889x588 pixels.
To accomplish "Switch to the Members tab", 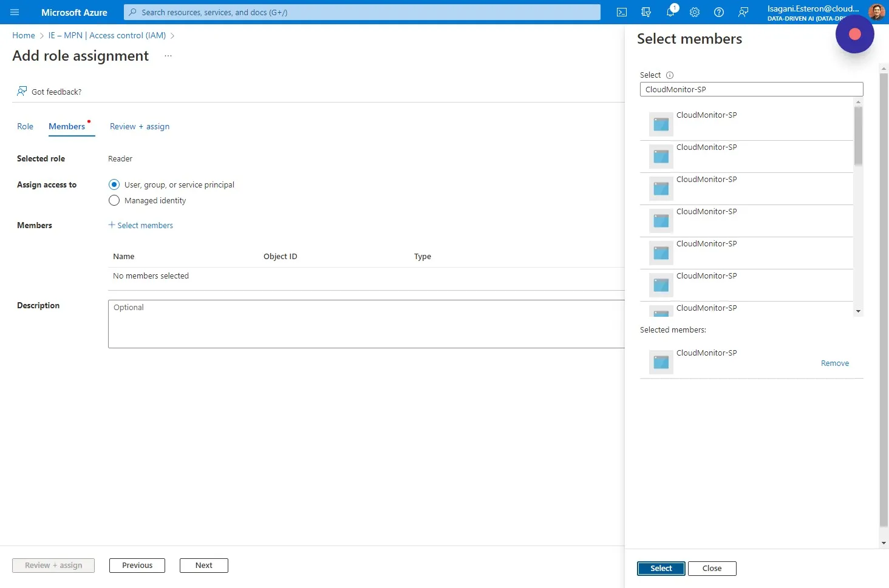I will [x=67, y=126].
